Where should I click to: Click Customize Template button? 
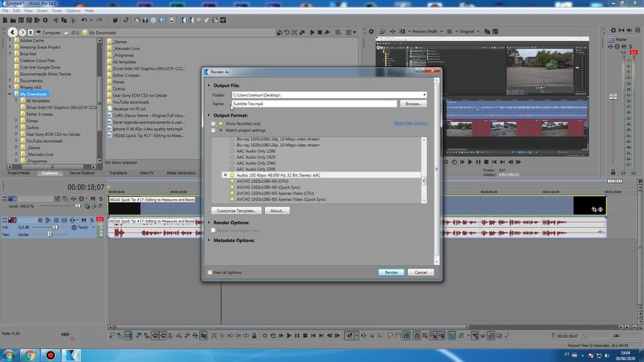(236, 210)
